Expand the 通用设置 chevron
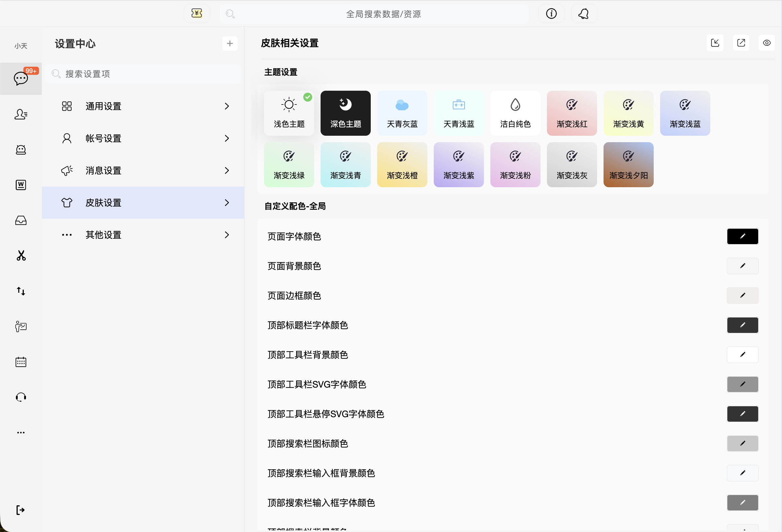 pos(227,106)
